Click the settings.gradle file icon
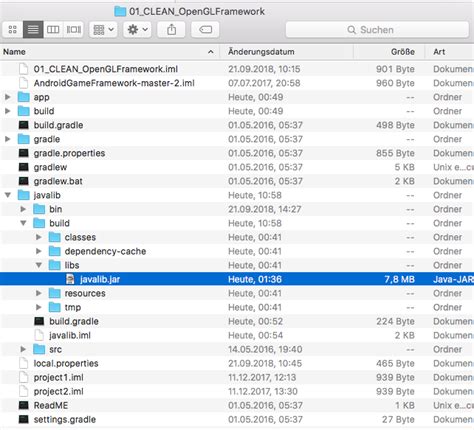This screenshot has width=474, height=430. (23, 419)
